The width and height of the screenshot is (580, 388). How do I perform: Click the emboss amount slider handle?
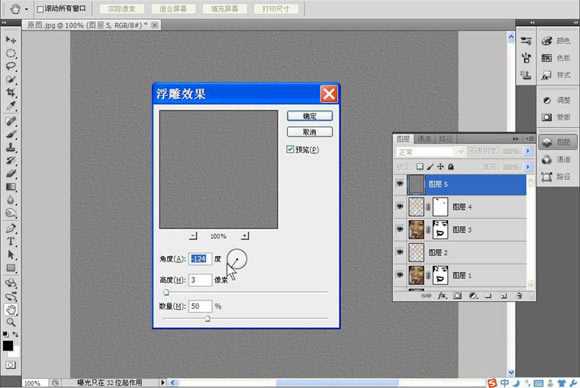208,318
